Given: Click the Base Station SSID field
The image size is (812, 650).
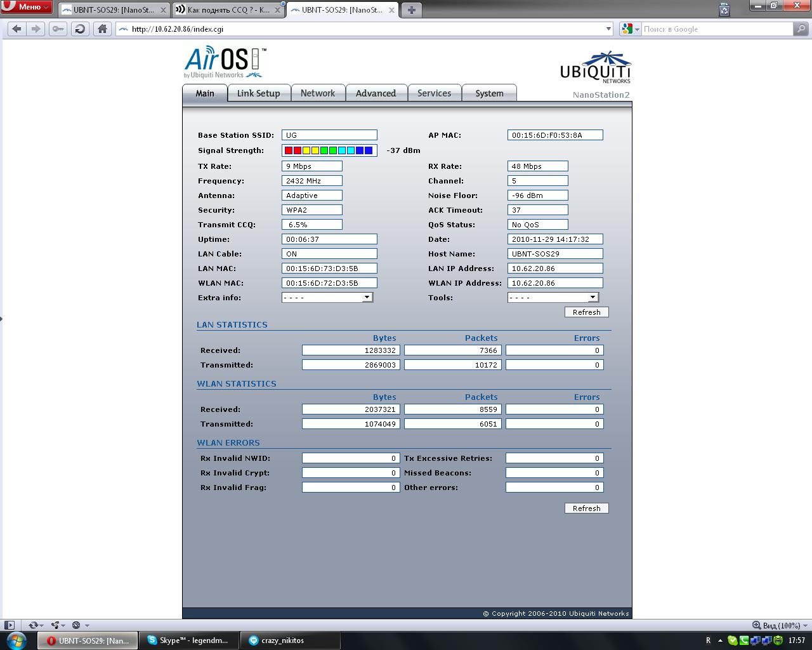Looking at the screenshot, I should [x=329, y=135].
